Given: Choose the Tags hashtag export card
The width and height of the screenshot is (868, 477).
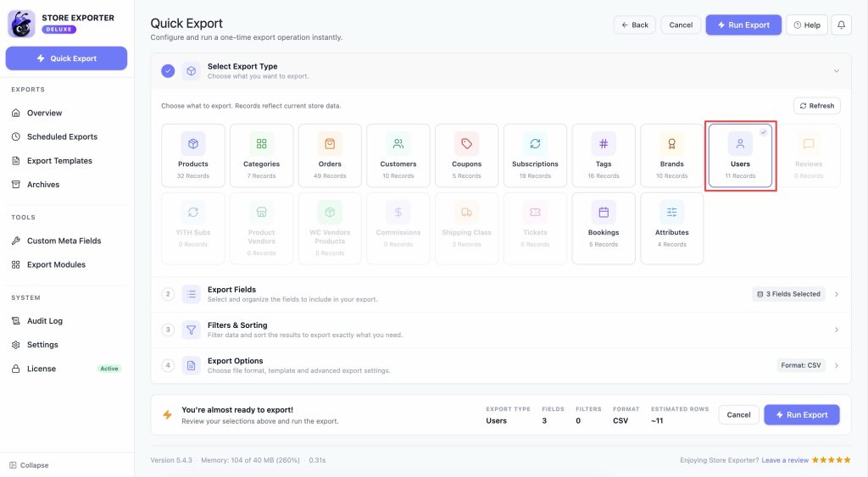Looking at the screenshot, I should [604, 156].
